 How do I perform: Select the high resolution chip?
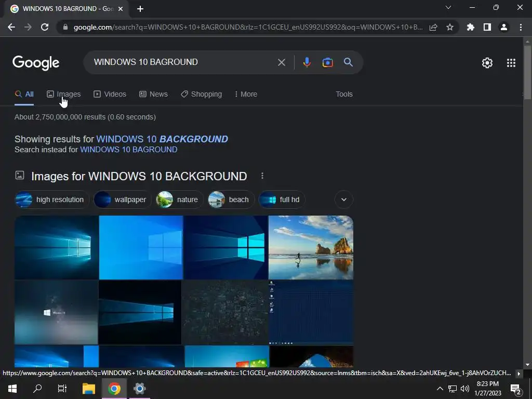[x=52, y=200]
